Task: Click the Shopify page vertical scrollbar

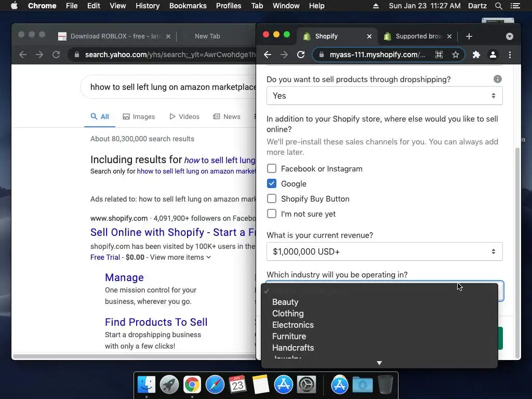Action: coord(517,253)
